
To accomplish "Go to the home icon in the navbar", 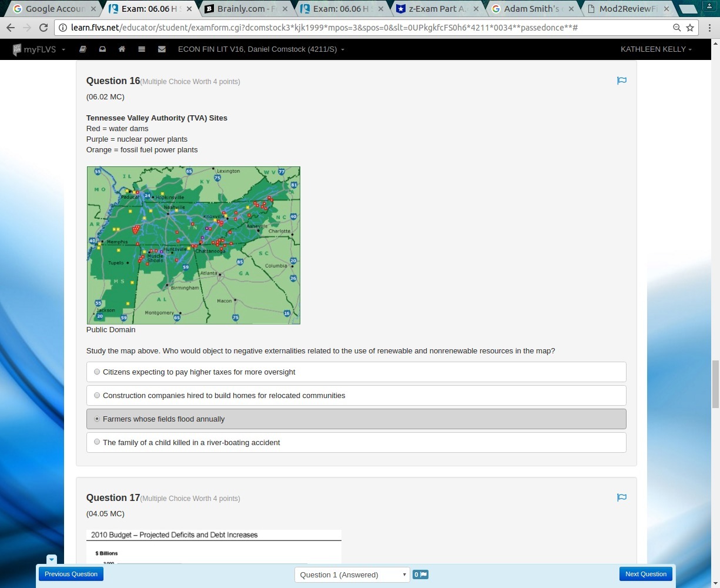I will pos(122,49).
